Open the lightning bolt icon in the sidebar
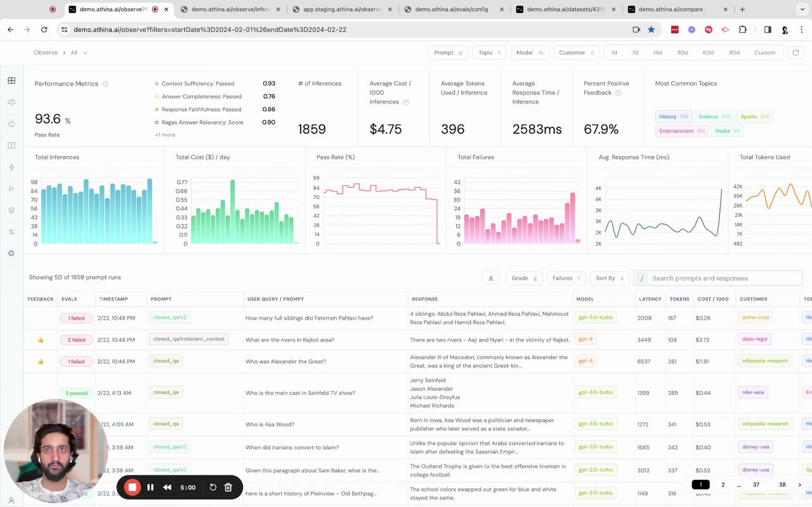The image size is (812, 507). coord(11,167)
